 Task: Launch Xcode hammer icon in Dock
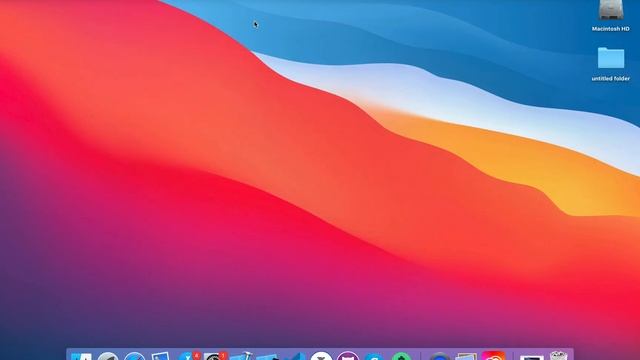pos(241,356)
